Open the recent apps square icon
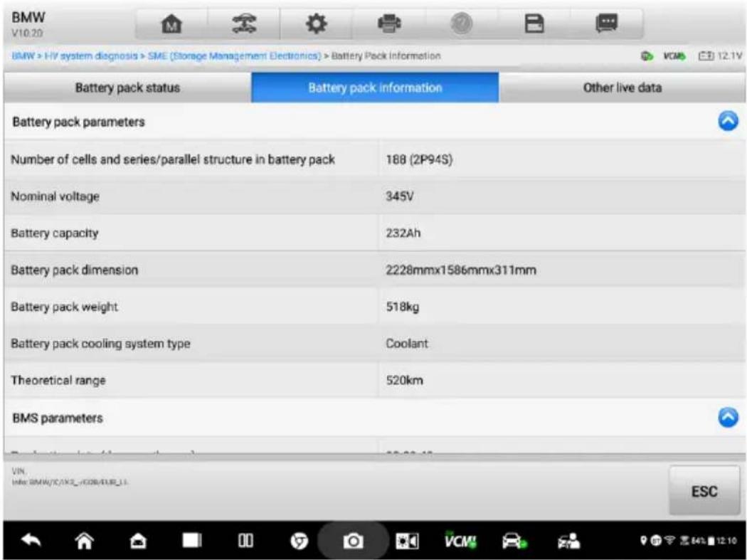This screenshot has height=560, width=747. click(x=192, y=541)
